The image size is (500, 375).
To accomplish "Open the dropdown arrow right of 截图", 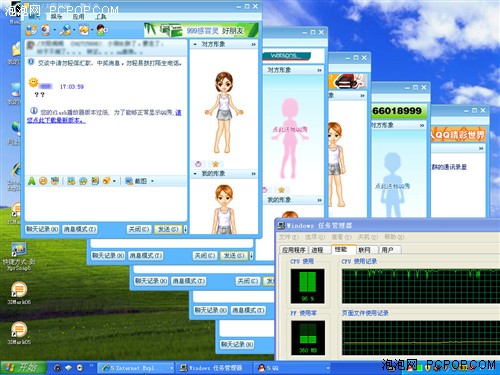I will (x=152, y=181).
